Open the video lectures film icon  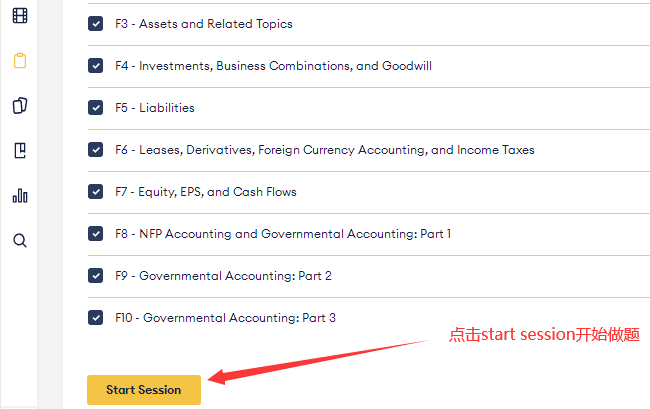(20, 16)
